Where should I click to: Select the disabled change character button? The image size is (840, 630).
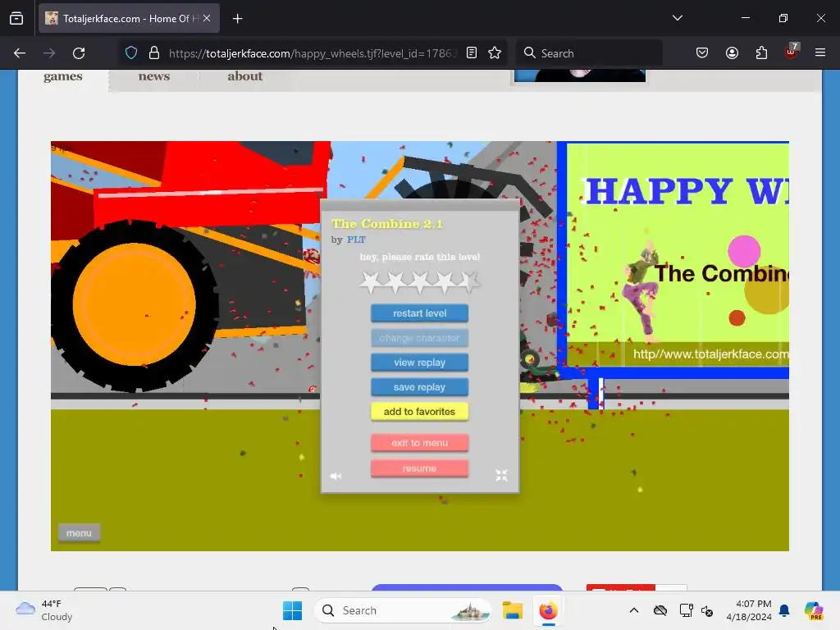419,337
